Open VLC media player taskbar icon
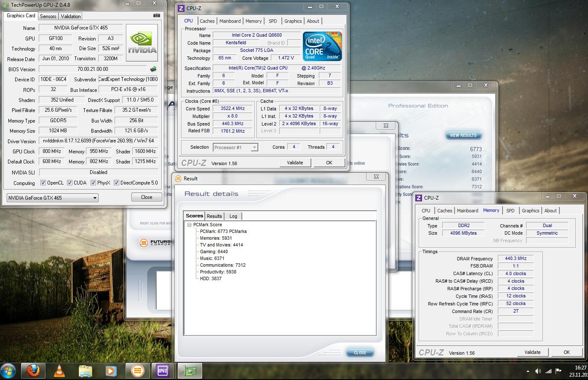 pos(59,371)
